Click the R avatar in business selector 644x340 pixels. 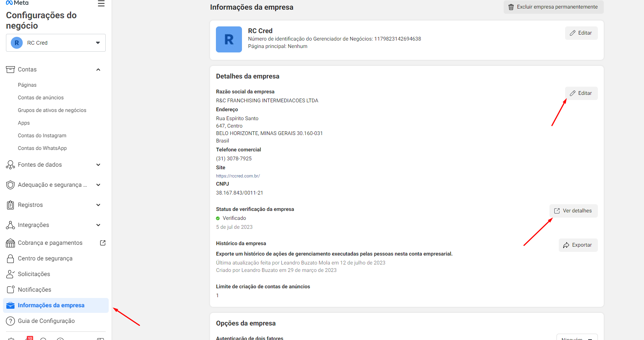click(x=17, y=43)
